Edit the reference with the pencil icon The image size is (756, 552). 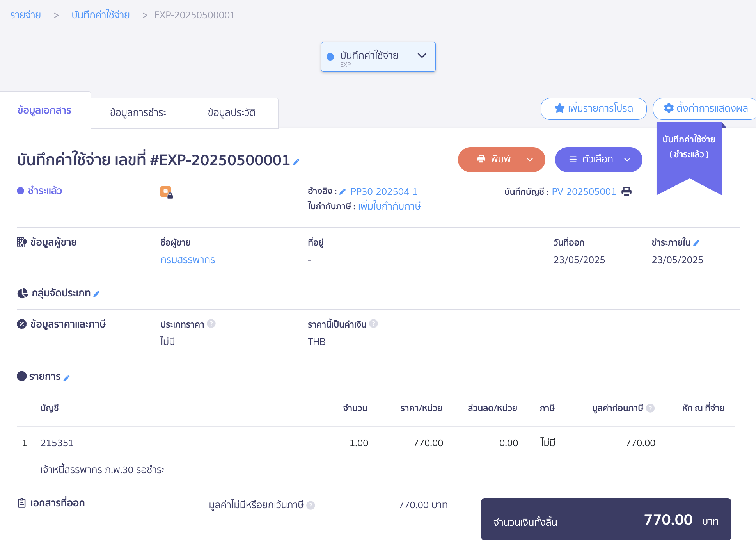343,192
